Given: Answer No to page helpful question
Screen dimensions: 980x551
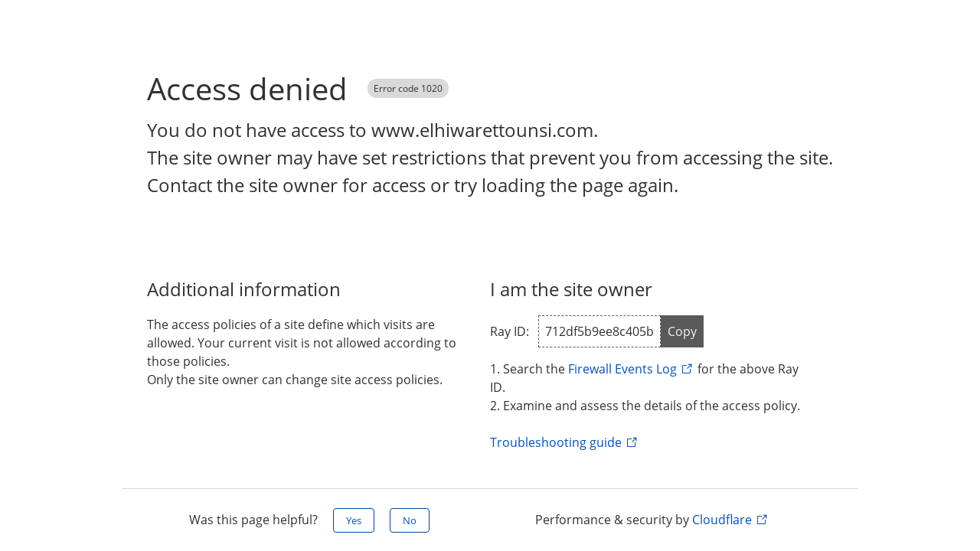Looking at the screenshot, I should point(410,520).
